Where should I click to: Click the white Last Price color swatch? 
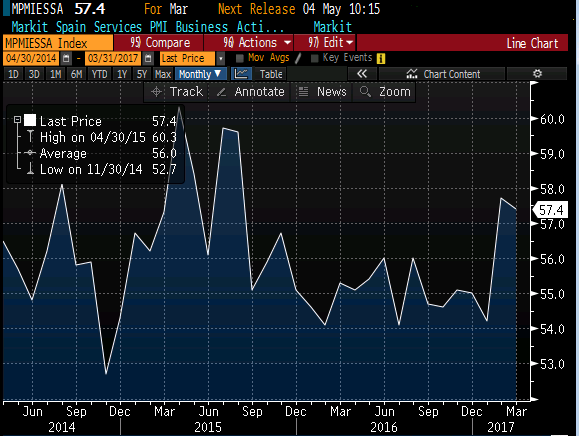click(30, 120)
